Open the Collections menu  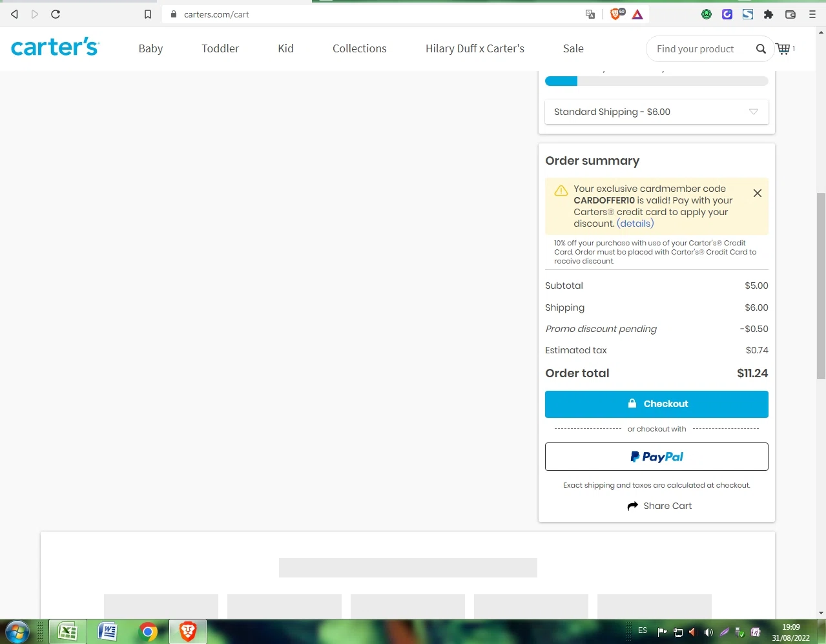(x=360, y=48)
